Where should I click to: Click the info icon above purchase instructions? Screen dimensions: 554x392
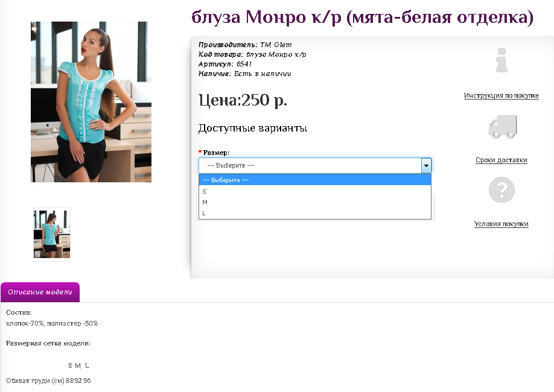[501, 60]
